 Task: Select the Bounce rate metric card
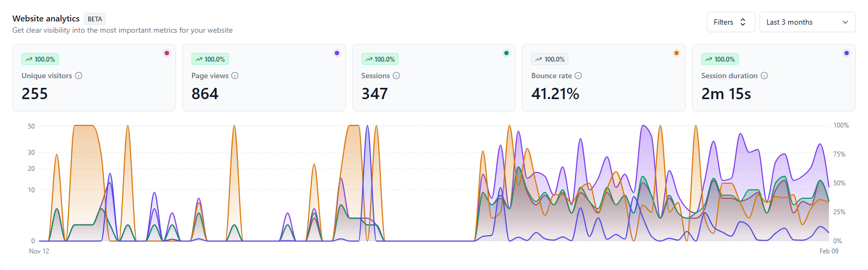604,78
